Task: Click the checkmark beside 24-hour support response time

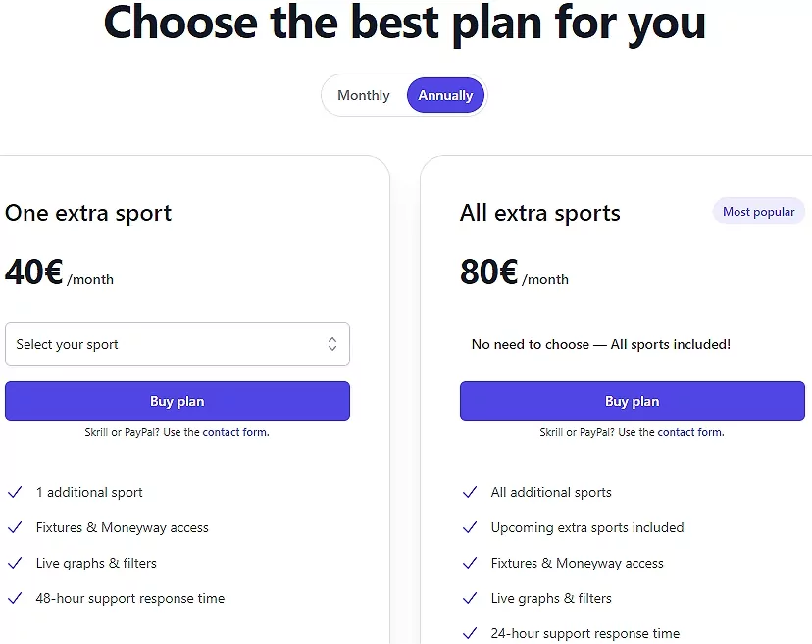Action: click(470, 633)
